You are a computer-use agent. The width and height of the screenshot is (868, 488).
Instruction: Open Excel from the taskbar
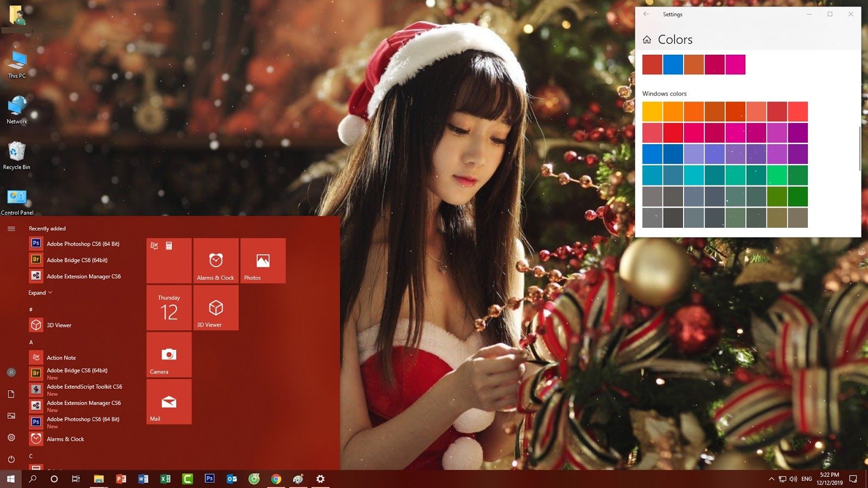165,479
